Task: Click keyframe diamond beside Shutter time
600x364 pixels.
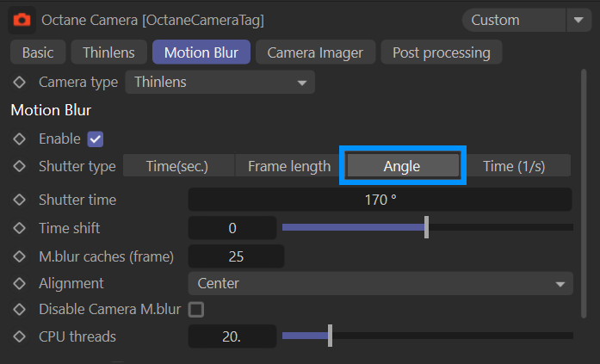Action: pos(20,200)
